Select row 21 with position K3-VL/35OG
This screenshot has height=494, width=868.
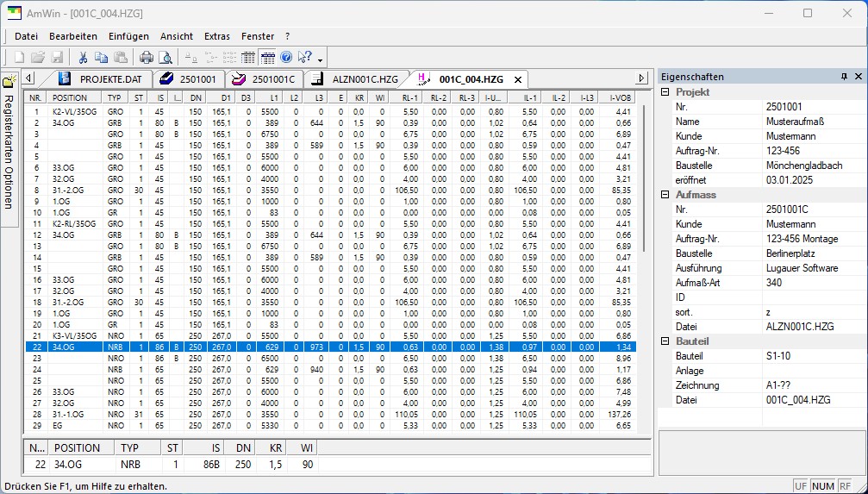pos(330,335)
